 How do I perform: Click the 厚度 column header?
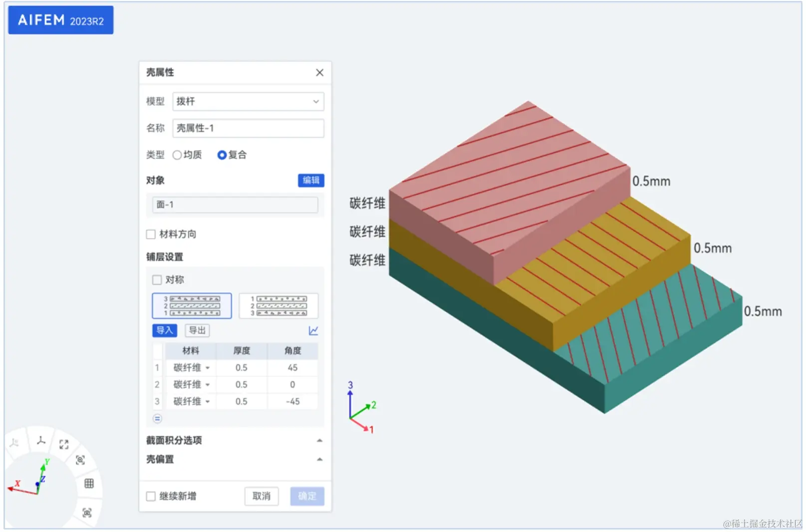[x=242, y=351]
